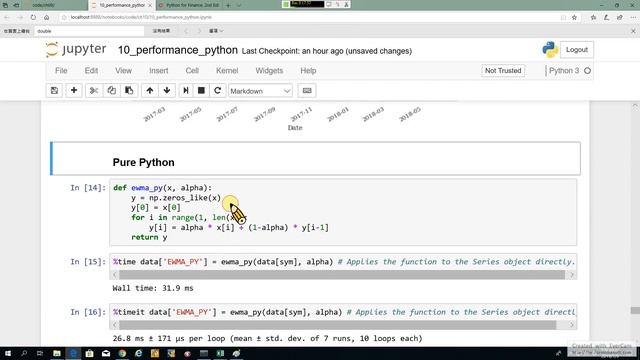Viewport: 640px width, 360px height.
Task: Click horizontal scrollbar of cell In [15]
Action: [342, 275]
